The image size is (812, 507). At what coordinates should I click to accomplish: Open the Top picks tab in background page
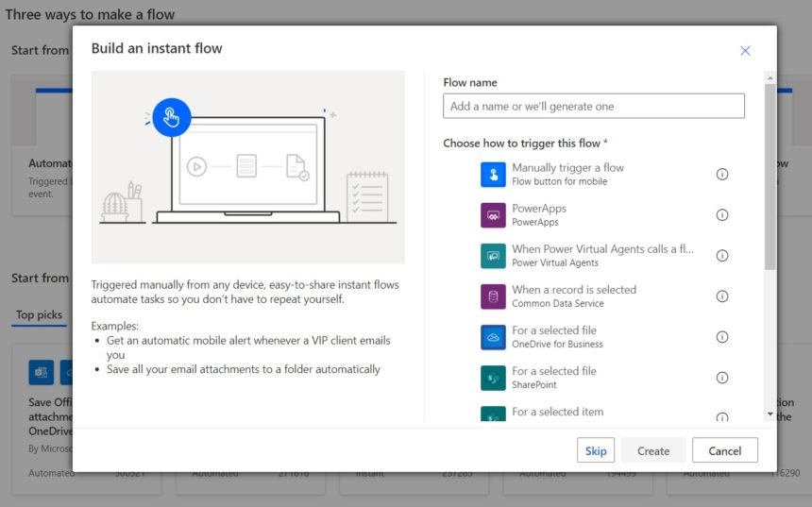pyautogui.click(x=39, y=314)
